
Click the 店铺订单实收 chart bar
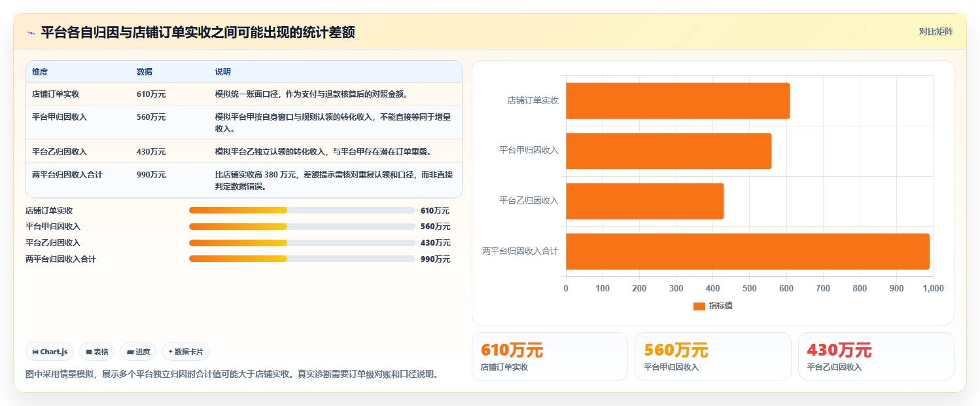click(x=678, y=101)
